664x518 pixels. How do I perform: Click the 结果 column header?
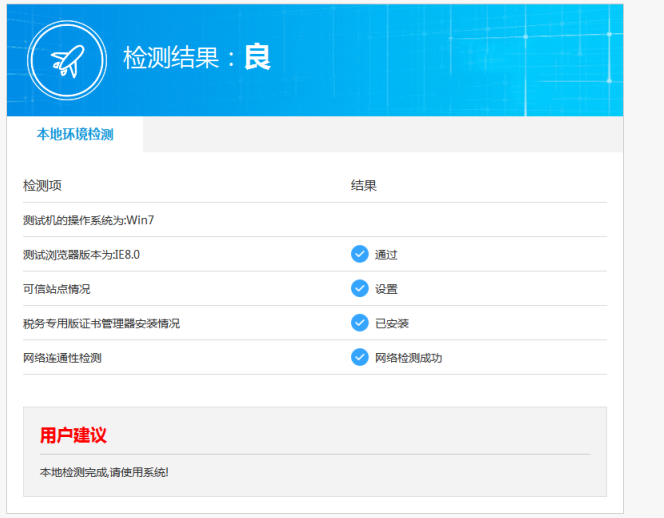[x=364, y=186]
